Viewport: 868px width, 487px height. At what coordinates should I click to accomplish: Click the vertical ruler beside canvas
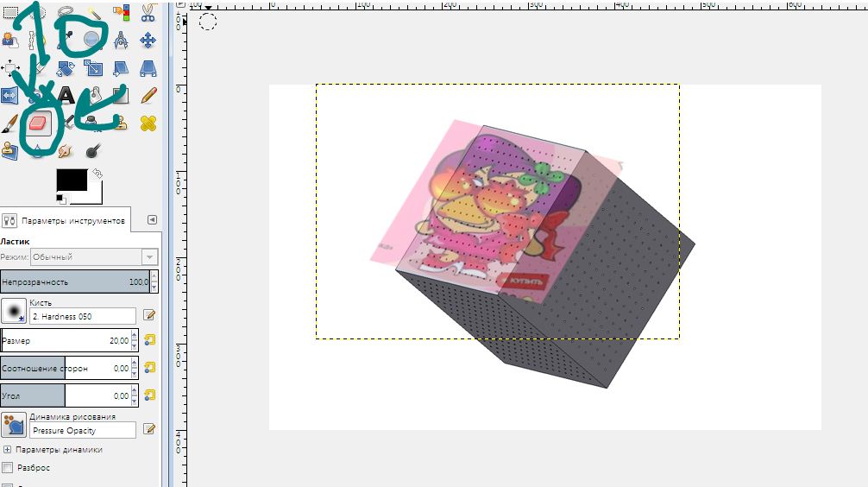point(181,250)
